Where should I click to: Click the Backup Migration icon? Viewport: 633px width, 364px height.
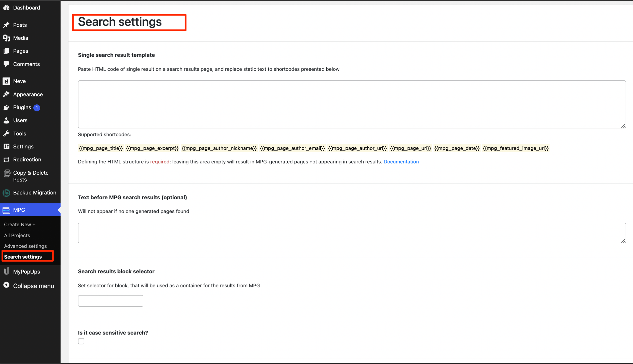(x=6, y=193)
